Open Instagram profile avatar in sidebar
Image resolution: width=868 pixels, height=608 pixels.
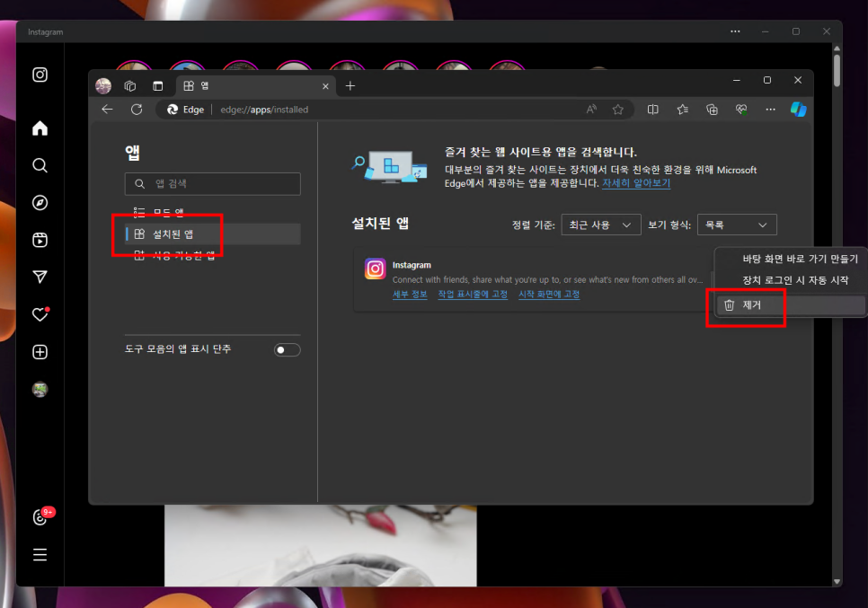[40, 390]
